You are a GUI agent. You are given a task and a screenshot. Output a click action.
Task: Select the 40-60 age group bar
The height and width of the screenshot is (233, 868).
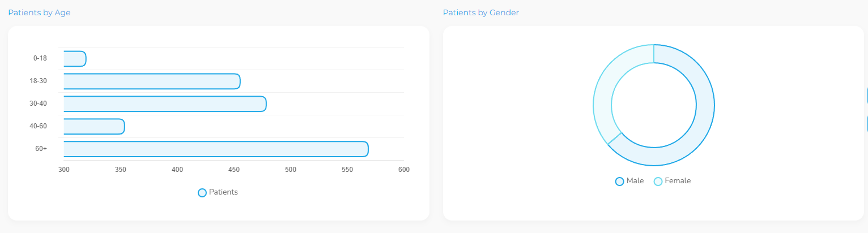(x=94, y=127)
